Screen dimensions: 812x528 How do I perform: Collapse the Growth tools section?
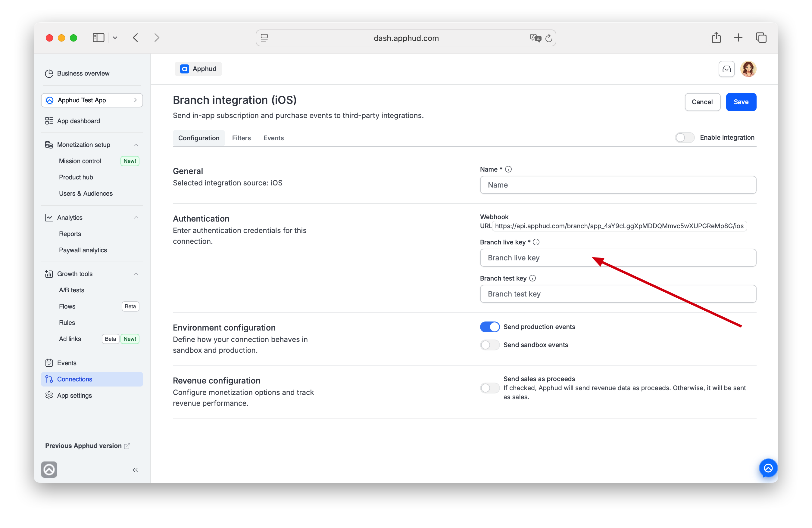(x=136, y=274)
